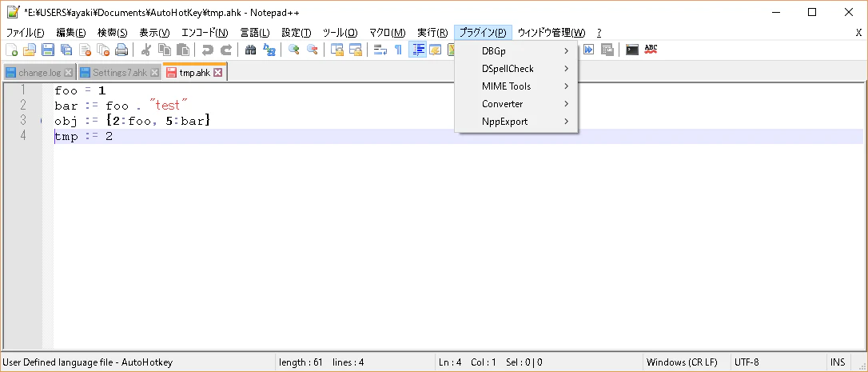Open the 検索(S) menu
Screen dimensions: 868x372
pyautogui.click(x=113, y=33)
